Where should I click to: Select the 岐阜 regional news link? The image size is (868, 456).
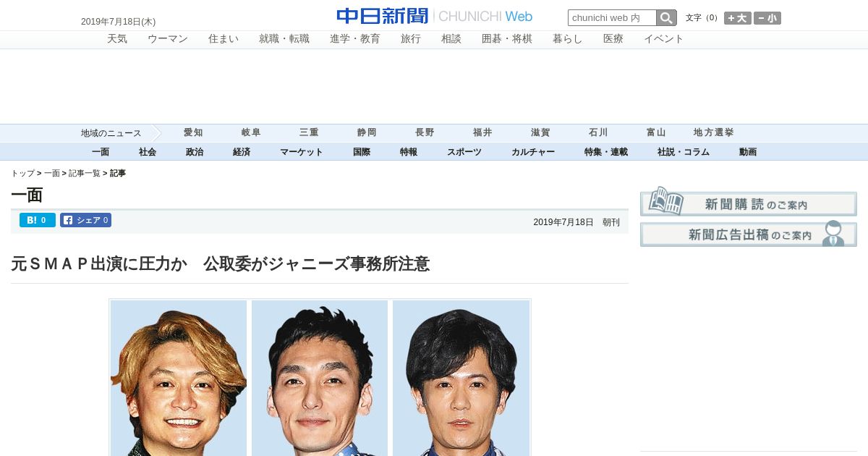(251, 132)
